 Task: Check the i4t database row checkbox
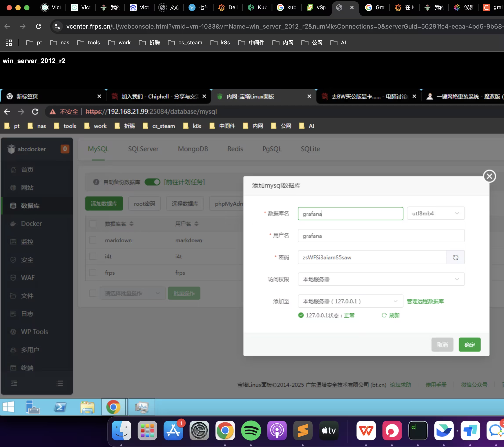(x=93, y=256)
